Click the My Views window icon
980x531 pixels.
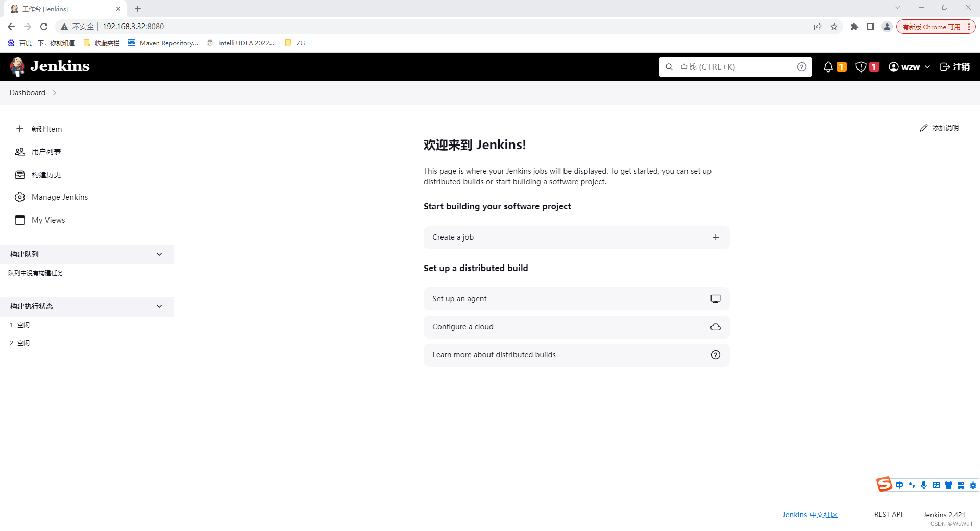click(20, 220)
